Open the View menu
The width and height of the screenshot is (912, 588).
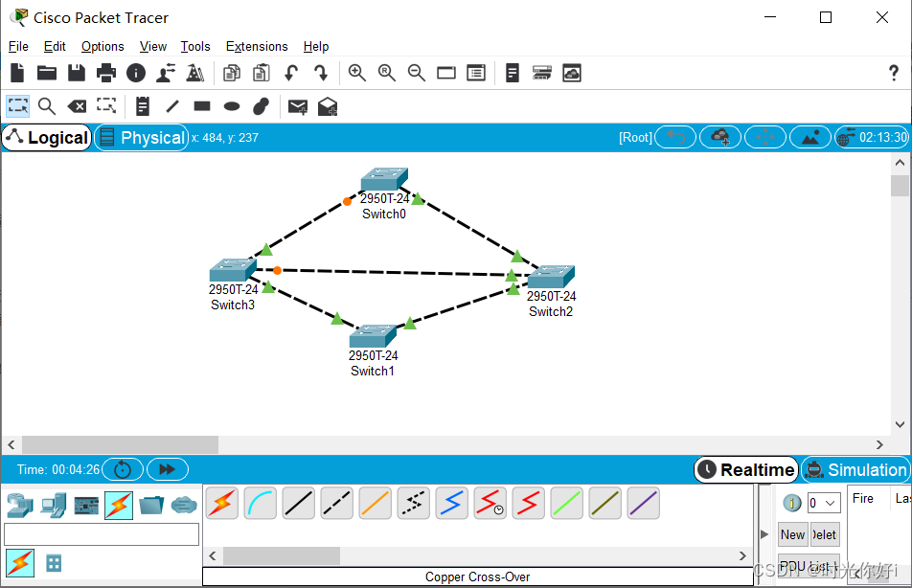point(153,47)
